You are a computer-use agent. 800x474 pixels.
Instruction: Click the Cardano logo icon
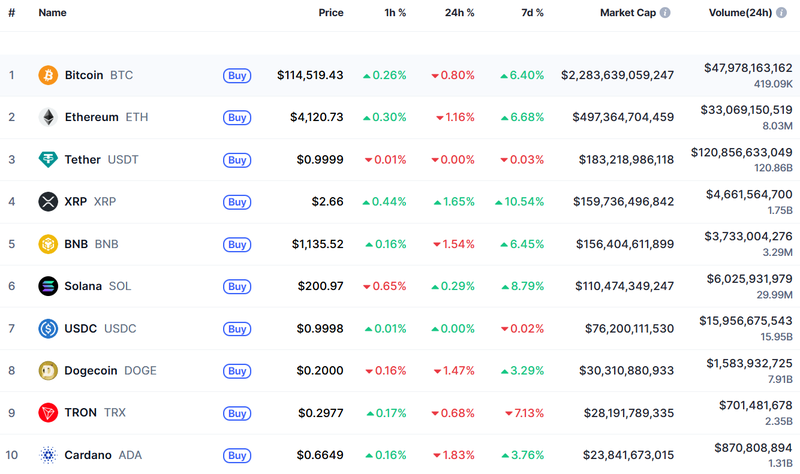[x=48, y=455]
